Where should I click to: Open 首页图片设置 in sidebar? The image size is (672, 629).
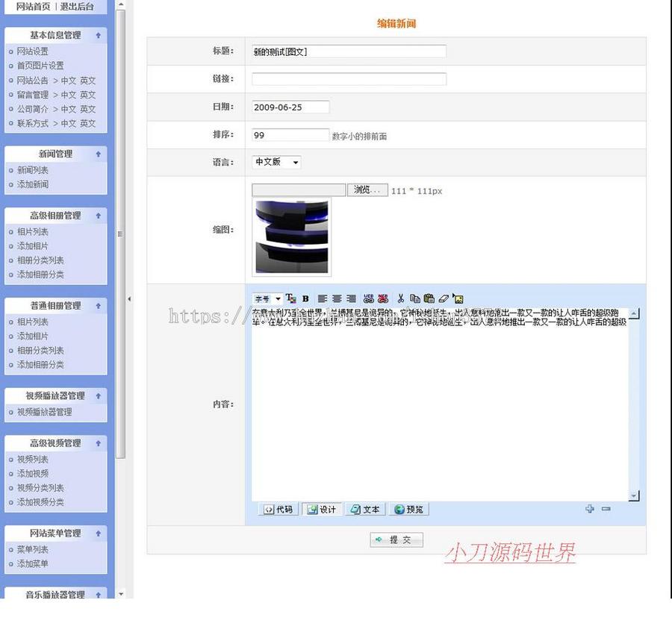40,66
